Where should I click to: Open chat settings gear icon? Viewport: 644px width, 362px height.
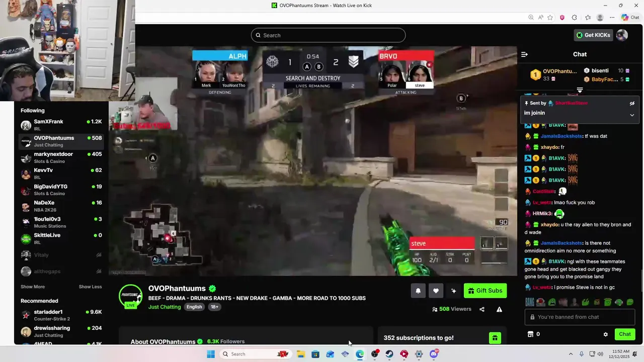(606, 334)
